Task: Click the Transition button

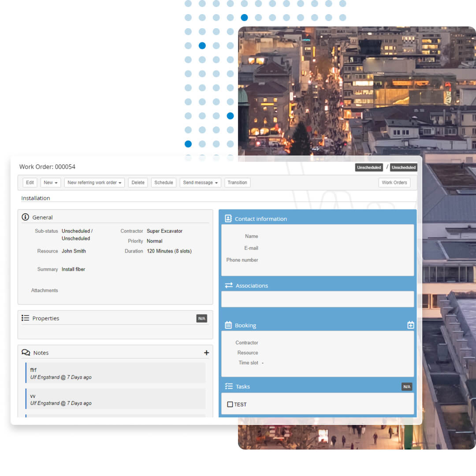Action: point(238,182)
